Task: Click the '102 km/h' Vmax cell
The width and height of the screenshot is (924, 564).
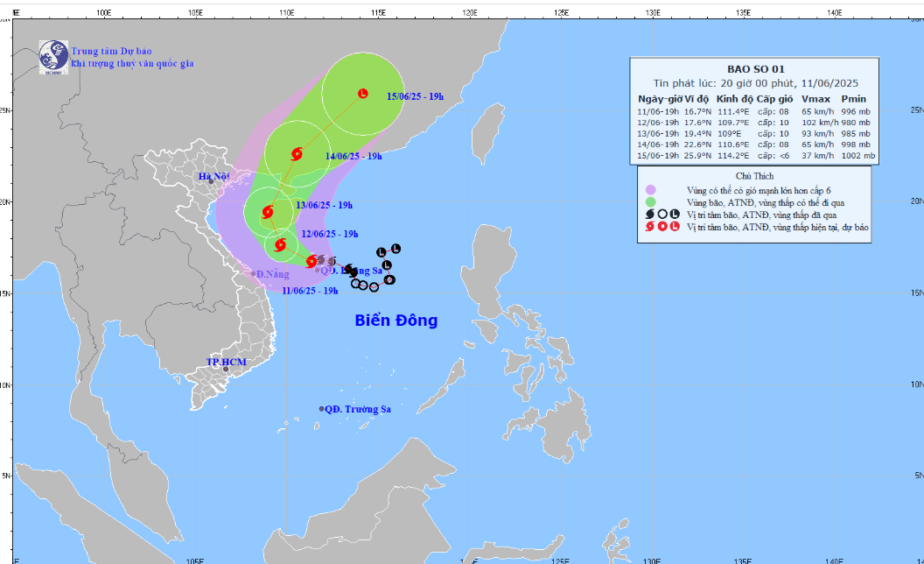Action: pyautogui.click(x=820, y=123)
